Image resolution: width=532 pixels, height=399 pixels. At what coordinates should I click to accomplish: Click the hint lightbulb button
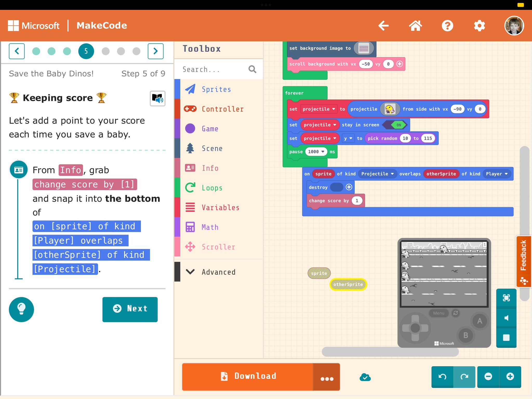[21, 309]
